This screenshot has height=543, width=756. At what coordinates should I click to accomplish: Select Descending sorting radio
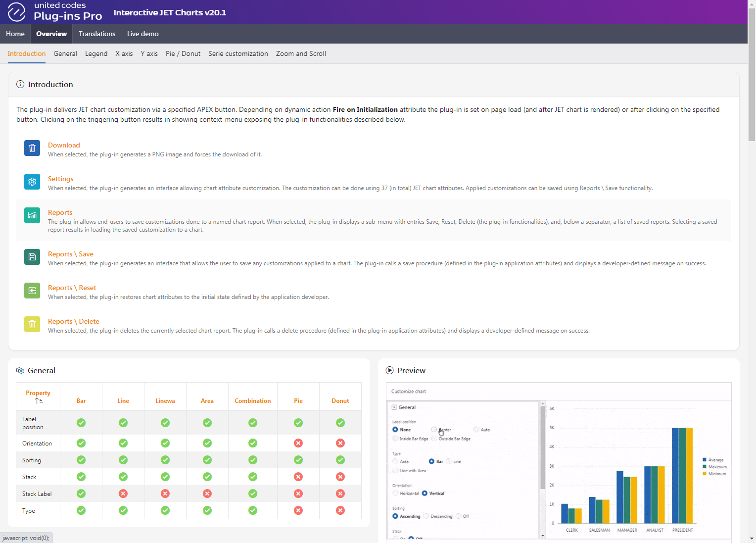pos(426,516)
